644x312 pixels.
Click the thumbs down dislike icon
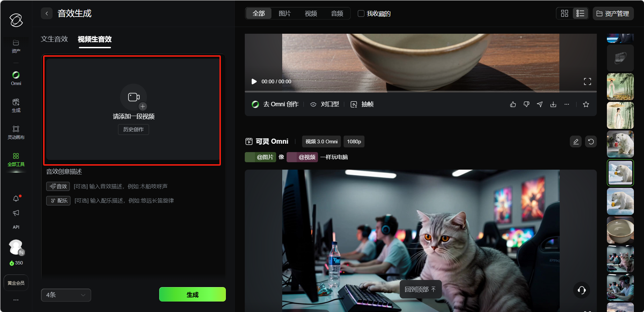click(x=526, y=105)
